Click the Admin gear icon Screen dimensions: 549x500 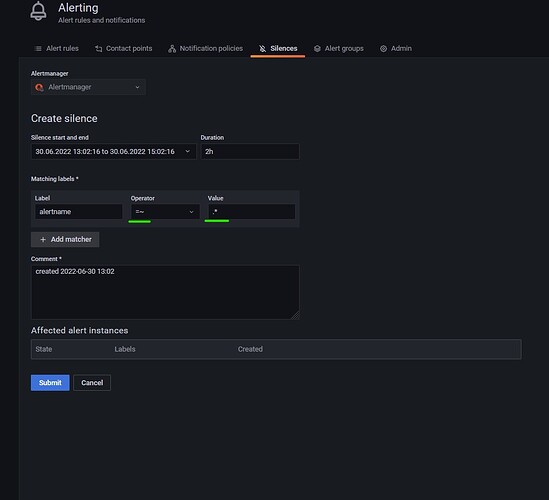383,49
